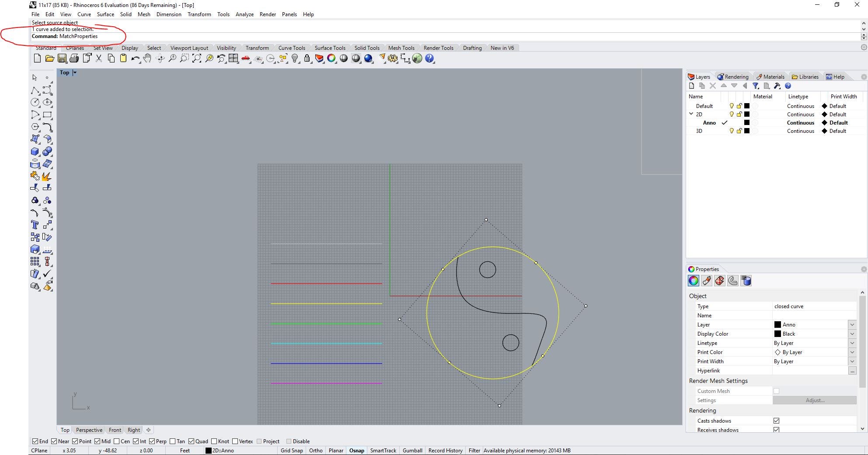Image resolution: width=868 pixels, height=455 pixels.
Task: Switch to the Perspective viewport tab
Action: (x=89, y=430)
